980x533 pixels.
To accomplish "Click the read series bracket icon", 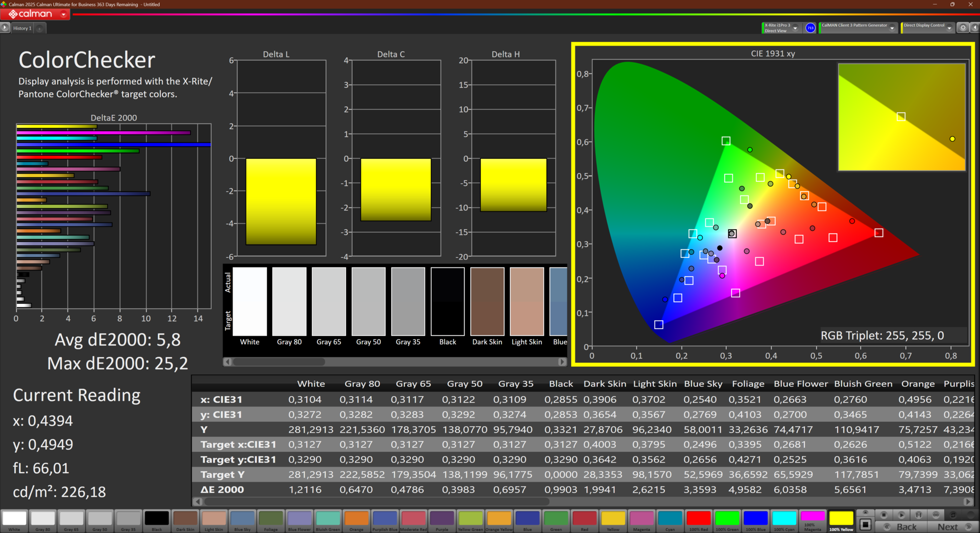I will click(918, 515).
